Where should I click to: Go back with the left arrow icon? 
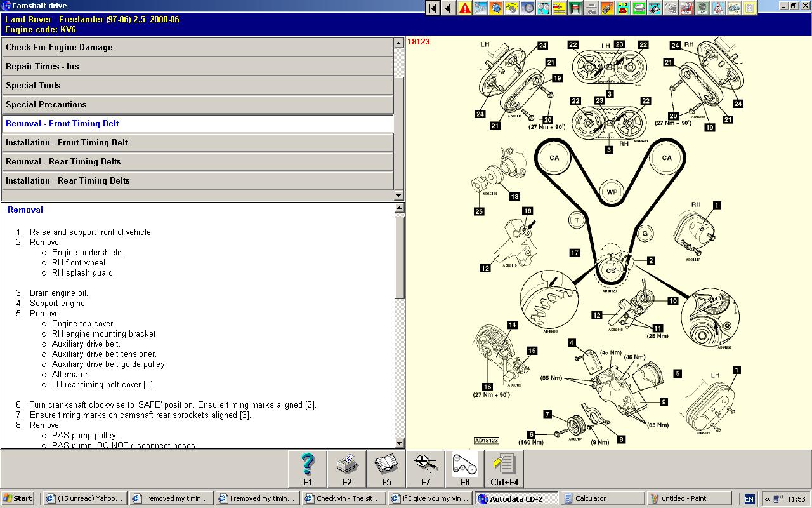449,8
